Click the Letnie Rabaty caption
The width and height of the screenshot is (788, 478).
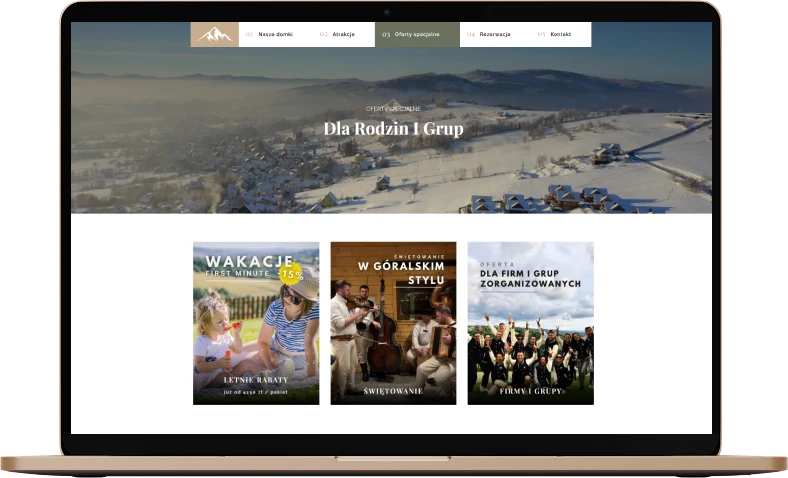pos(256,380)
